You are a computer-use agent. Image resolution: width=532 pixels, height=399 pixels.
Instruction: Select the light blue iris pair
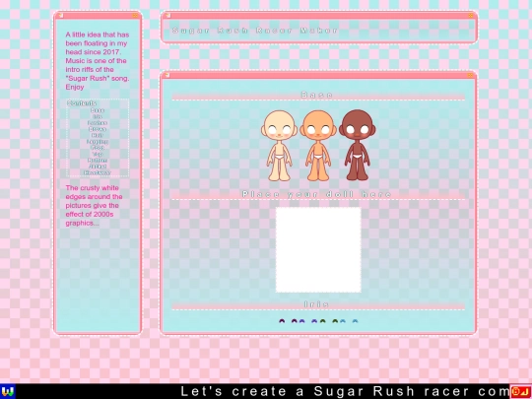tap(349, 321)
